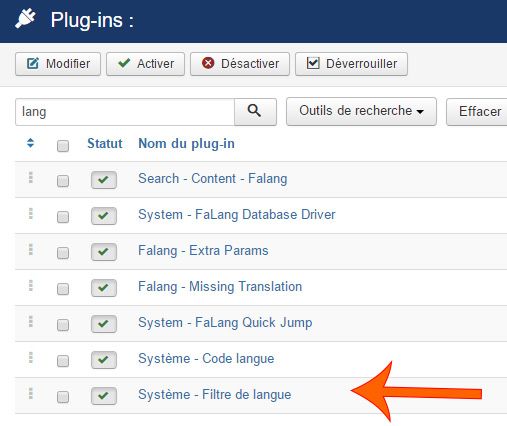
Task: Open Search - Content - Falang plug-in
Action: point(213,179)
